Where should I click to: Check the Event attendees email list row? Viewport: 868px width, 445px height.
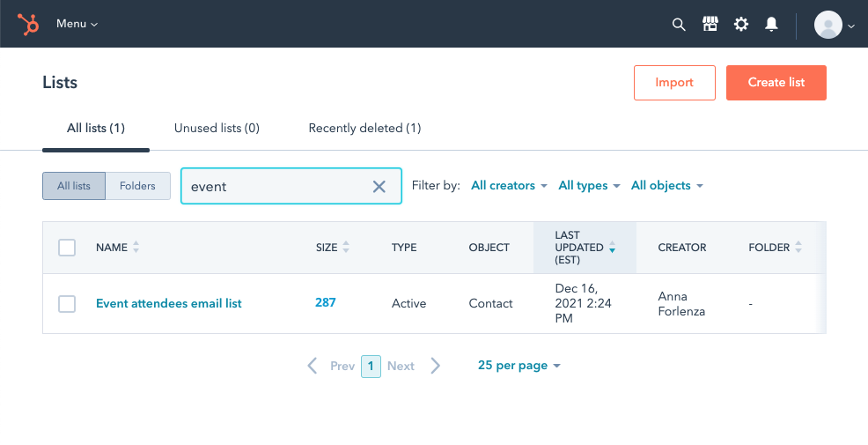67,304
